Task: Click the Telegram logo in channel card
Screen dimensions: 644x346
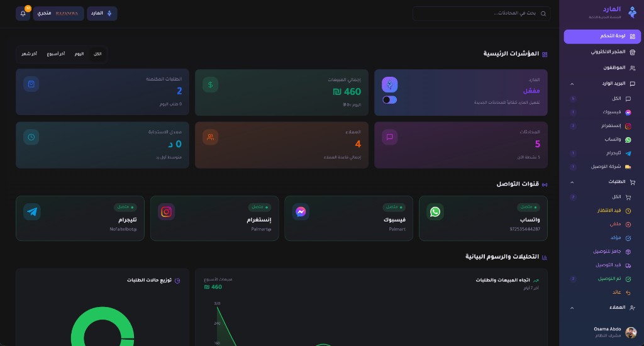Action: click(32, 211)
